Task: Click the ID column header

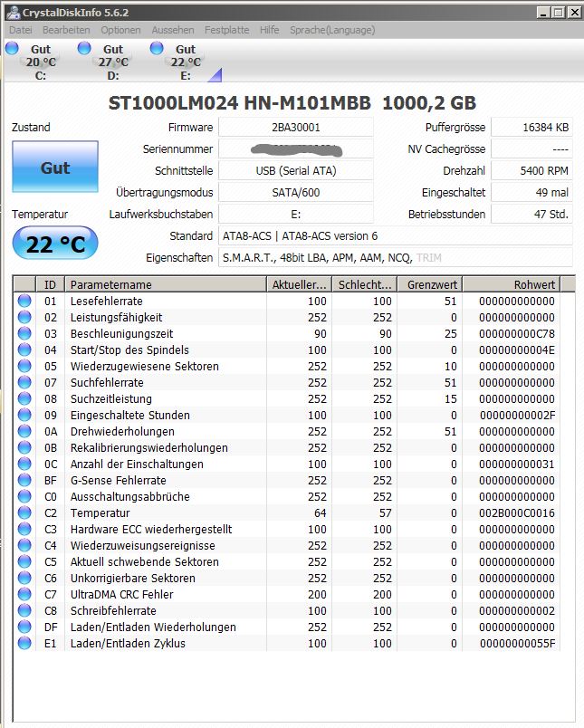Action: pos(50,284)
